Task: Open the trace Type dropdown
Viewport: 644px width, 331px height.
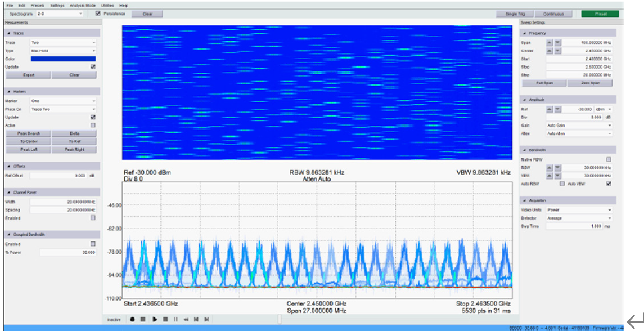Action: [x=63, y=51]
